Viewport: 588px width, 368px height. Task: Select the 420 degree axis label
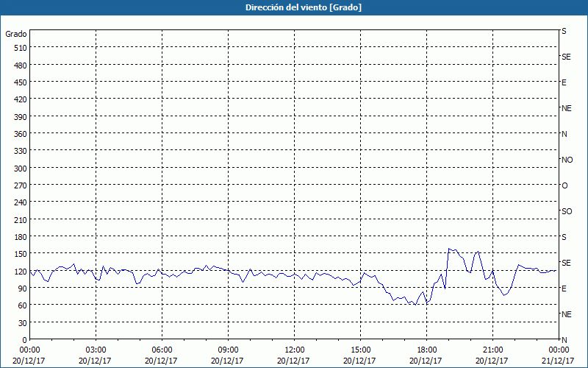21,99
